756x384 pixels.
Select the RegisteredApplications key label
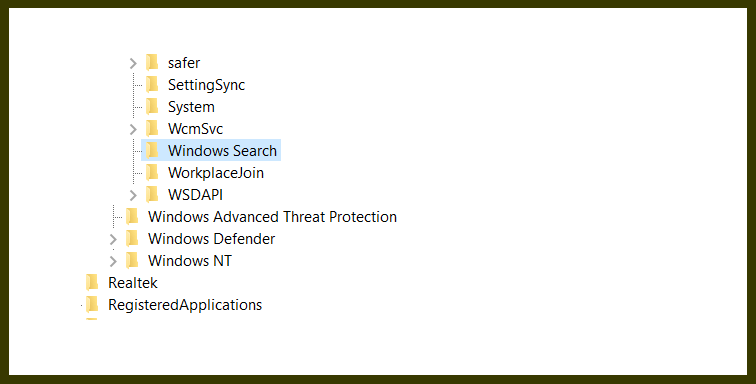tap(185, 305)
